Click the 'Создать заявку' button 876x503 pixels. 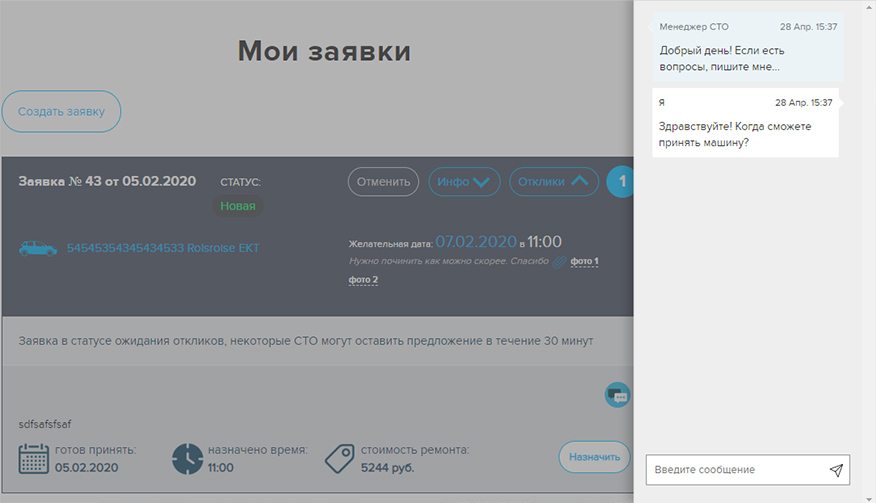click(x=61, y=111)
